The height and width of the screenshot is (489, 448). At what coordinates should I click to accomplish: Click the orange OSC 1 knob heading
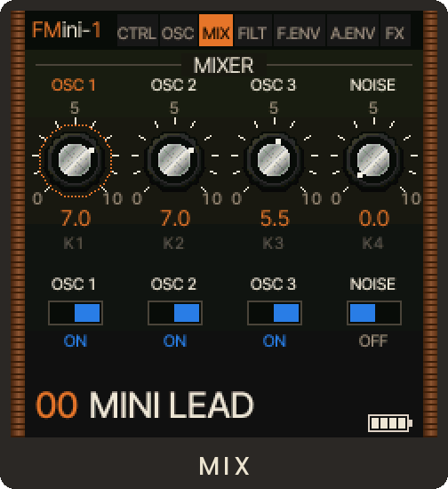(74, 84)
